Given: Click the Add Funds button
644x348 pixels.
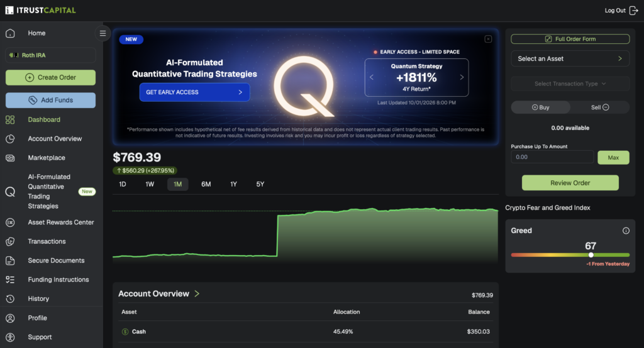Looking at the screenshot, I should (50, 100).
